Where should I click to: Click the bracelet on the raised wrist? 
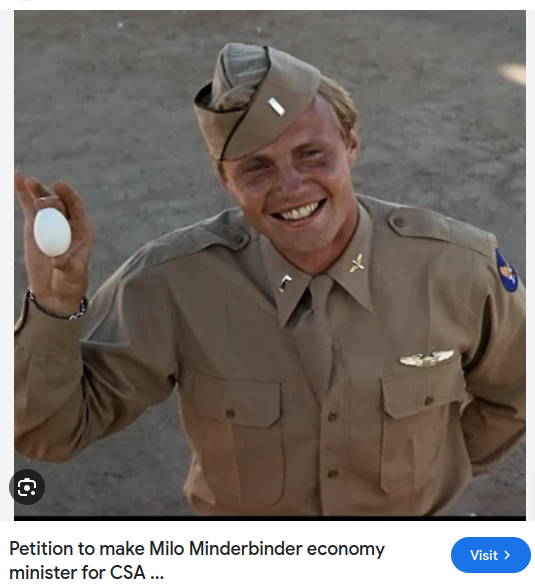58,307
